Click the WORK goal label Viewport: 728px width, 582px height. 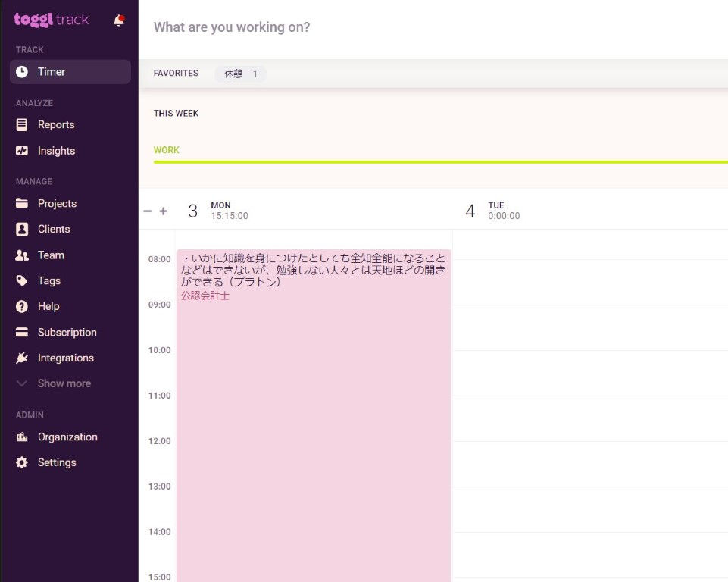pyautogui.click(x=166, y=150)
